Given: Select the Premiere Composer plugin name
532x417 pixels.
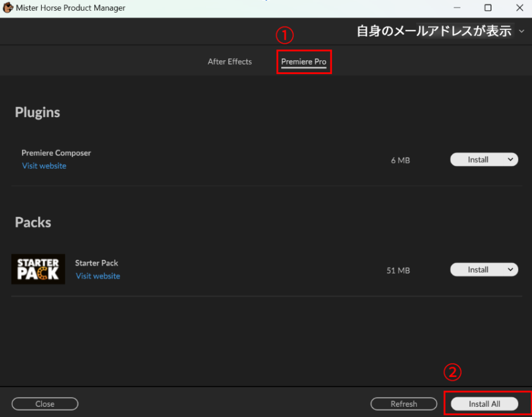Looking at the screenshot, I should pyautogui.click(x=56, y=153).
